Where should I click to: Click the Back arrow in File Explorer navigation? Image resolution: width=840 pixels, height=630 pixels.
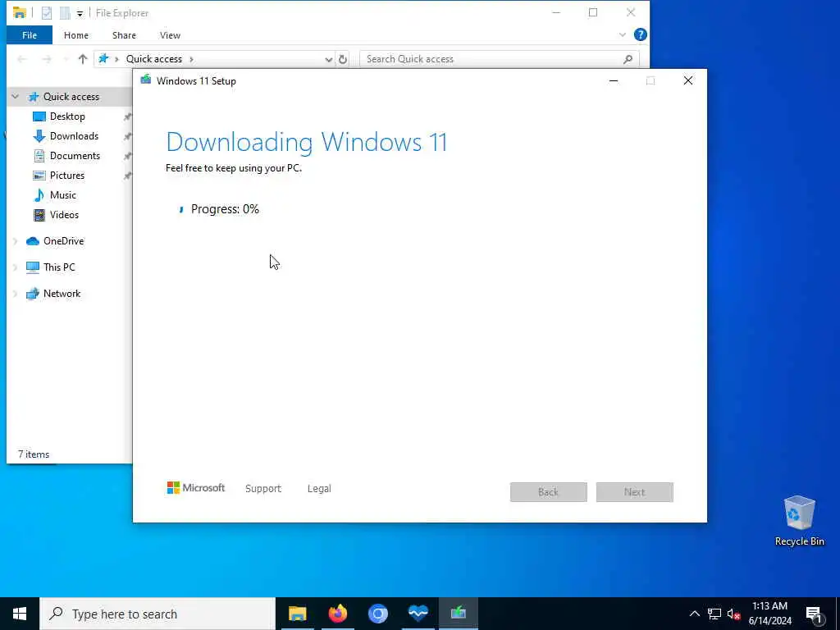22,59
